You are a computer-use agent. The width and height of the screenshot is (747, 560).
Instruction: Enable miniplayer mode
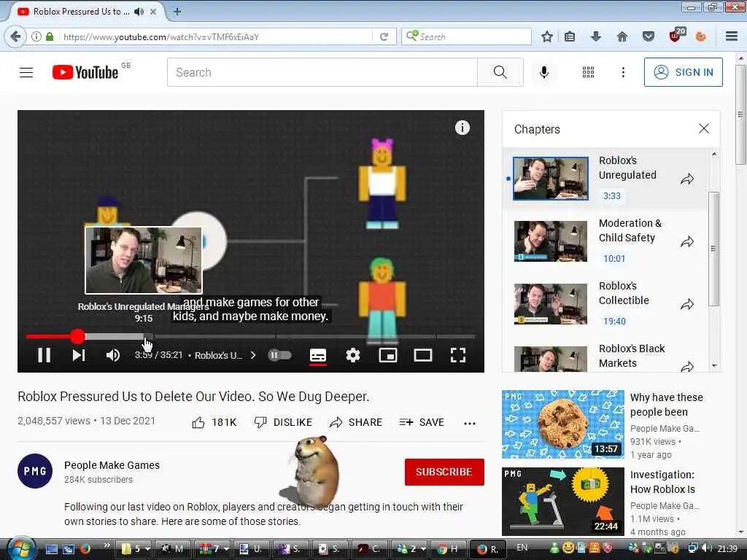388,355
